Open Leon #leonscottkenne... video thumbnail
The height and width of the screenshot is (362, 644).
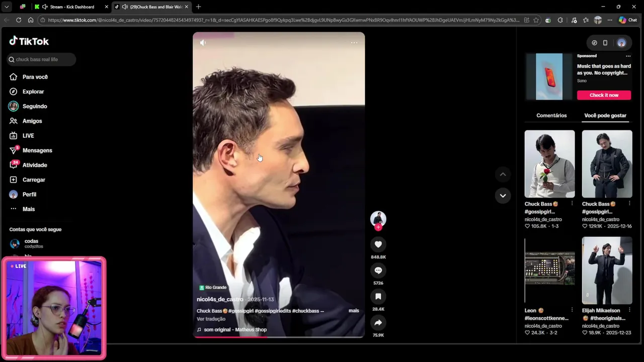coord(549,270)
